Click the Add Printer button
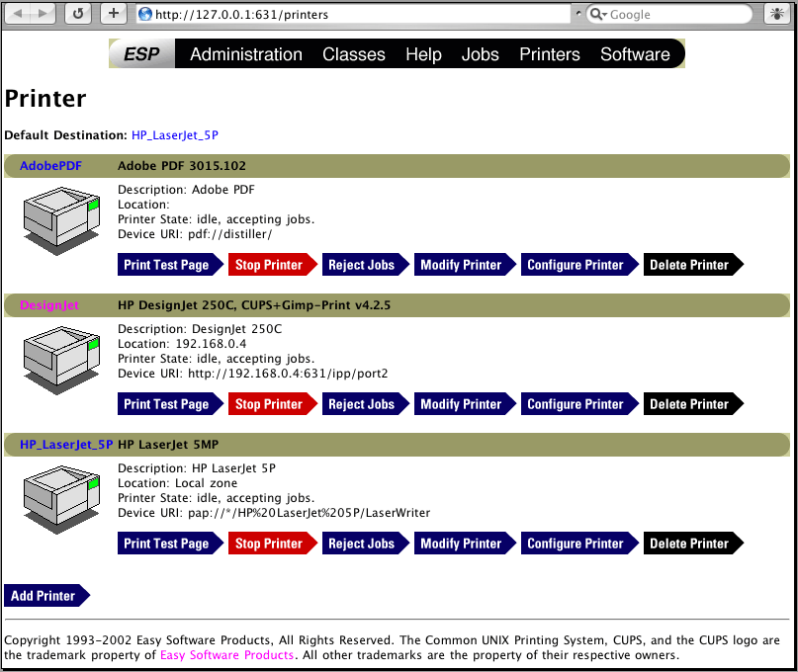The width and height of the screenshot is (798, 672). point(46,596)
